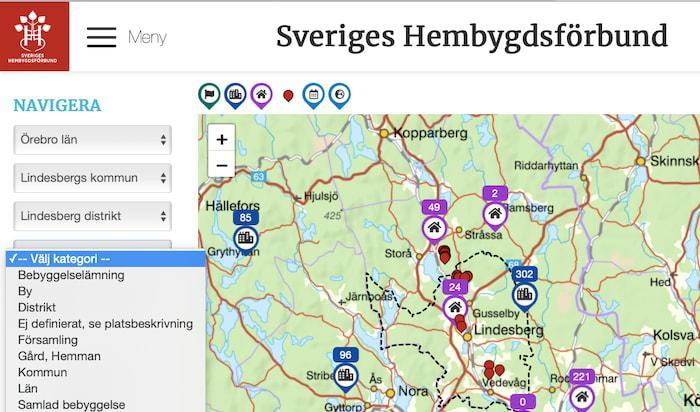The width and height of the screenshot is (700, 412).
Task: Click the Lindesberg town label on map
Action: (508, 330)
